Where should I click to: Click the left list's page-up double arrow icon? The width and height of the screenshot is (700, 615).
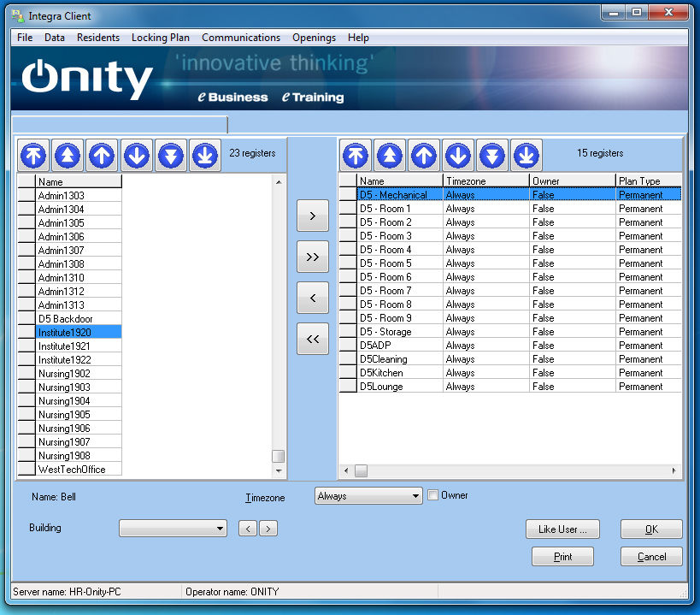coord(68,155)
